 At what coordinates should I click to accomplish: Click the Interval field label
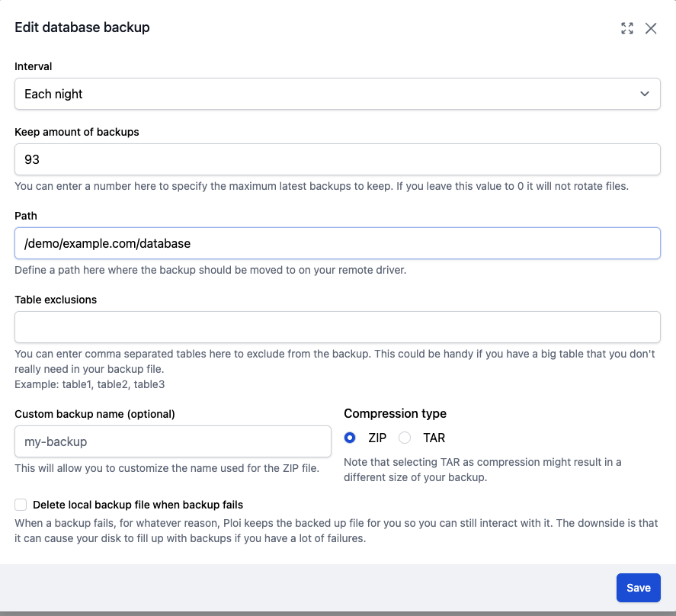(34, 66)
